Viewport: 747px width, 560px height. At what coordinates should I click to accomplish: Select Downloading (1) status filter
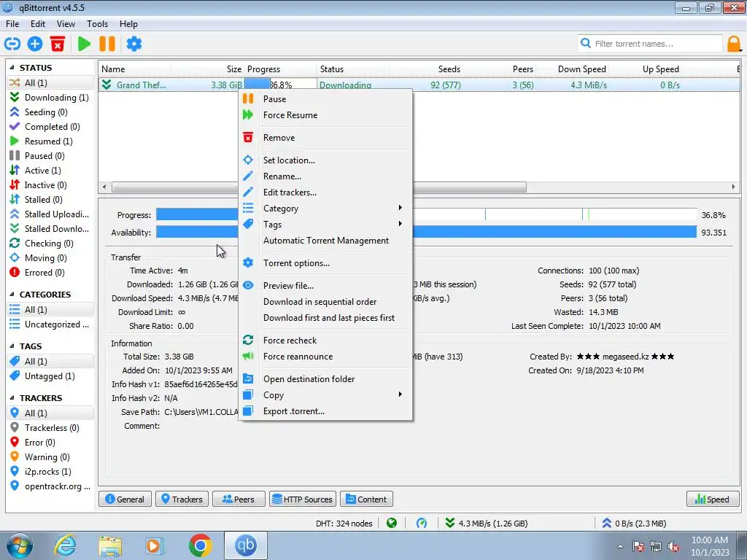(x=50, y=97)
